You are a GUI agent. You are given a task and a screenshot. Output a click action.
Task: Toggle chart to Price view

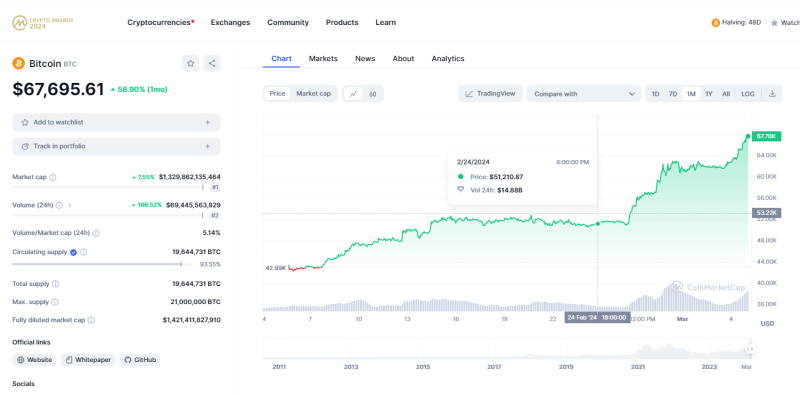278,94
